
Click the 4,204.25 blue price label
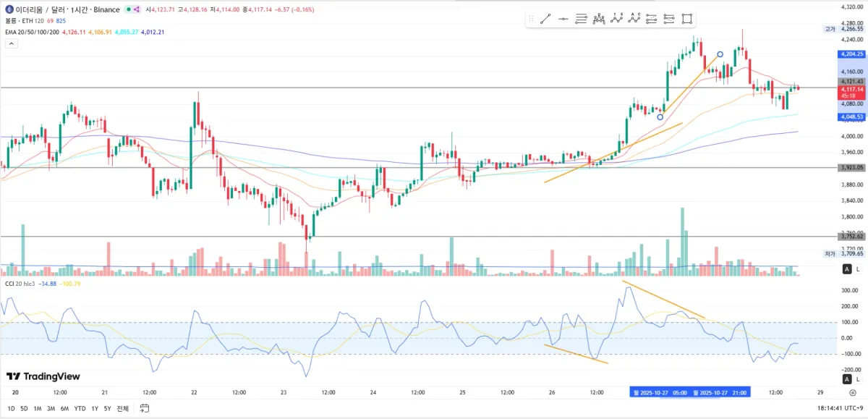click(851, 54)
